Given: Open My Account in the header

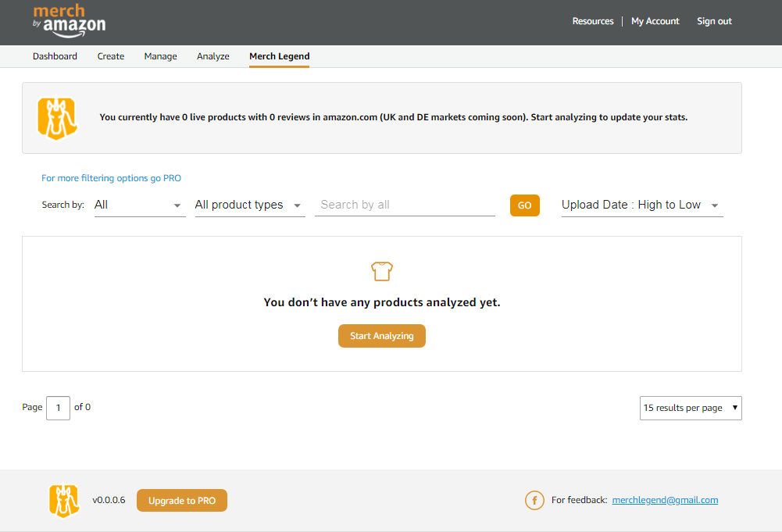Looking at the screenshot, I should tap(655, 21).
